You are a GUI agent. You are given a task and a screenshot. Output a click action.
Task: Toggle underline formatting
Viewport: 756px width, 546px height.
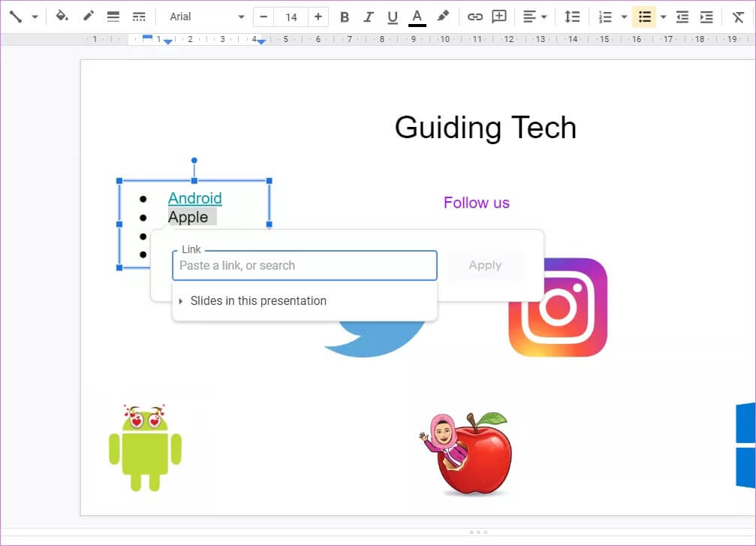[x=393, y=17]
